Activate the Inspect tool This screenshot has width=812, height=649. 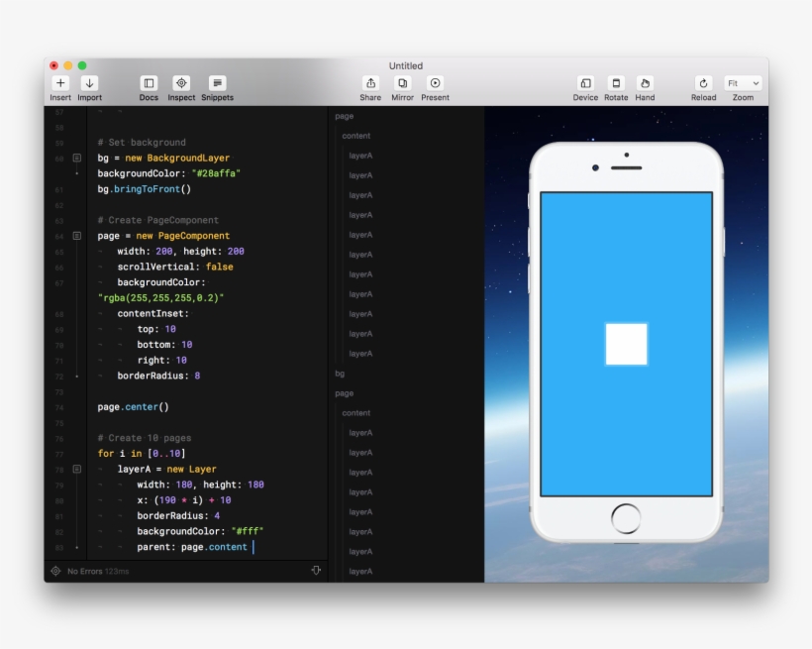(x=181, y=85)
